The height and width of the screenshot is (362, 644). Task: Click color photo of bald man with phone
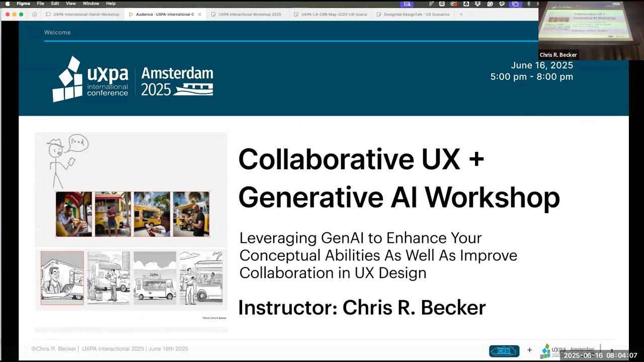click(x=191, y=214)
